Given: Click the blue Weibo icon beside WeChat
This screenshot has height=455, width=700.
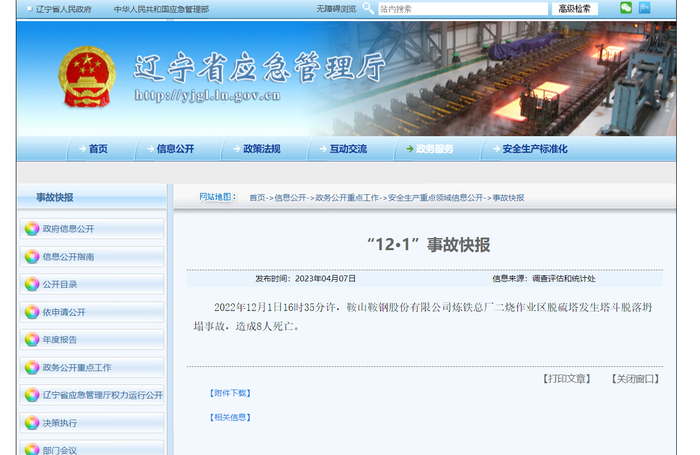Looking at the screenshot, I should [644, 8].
